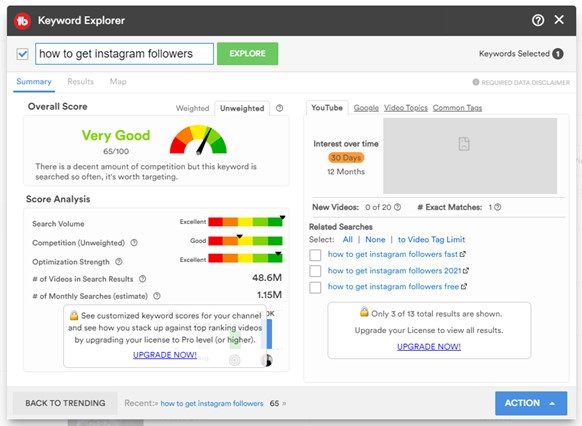Click lock icon in the total results notice
Image resolution: width=582 pixels, height=426 pixels.
coord(364,312)
